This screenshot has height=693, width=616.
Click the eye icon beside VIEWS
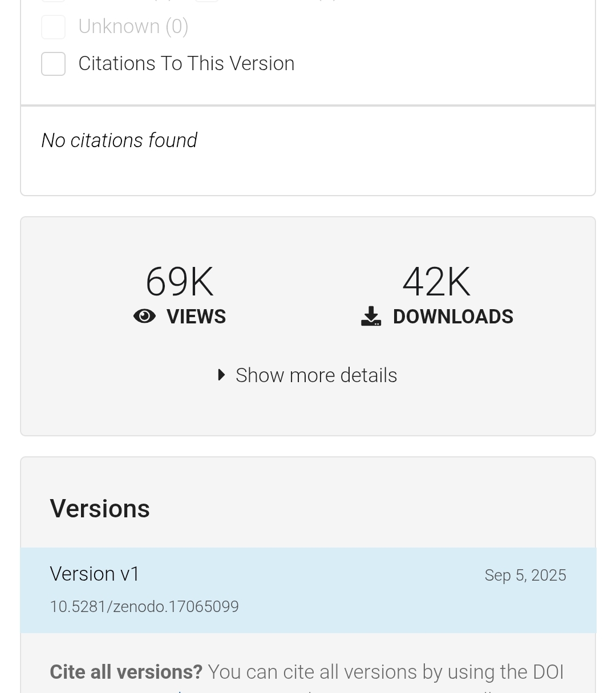[x=144, y=317]
